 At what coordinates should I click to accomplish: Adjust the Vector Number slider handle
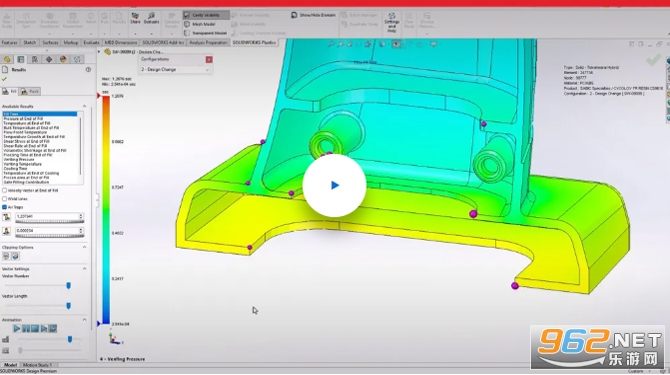click(x=68, y=285)
